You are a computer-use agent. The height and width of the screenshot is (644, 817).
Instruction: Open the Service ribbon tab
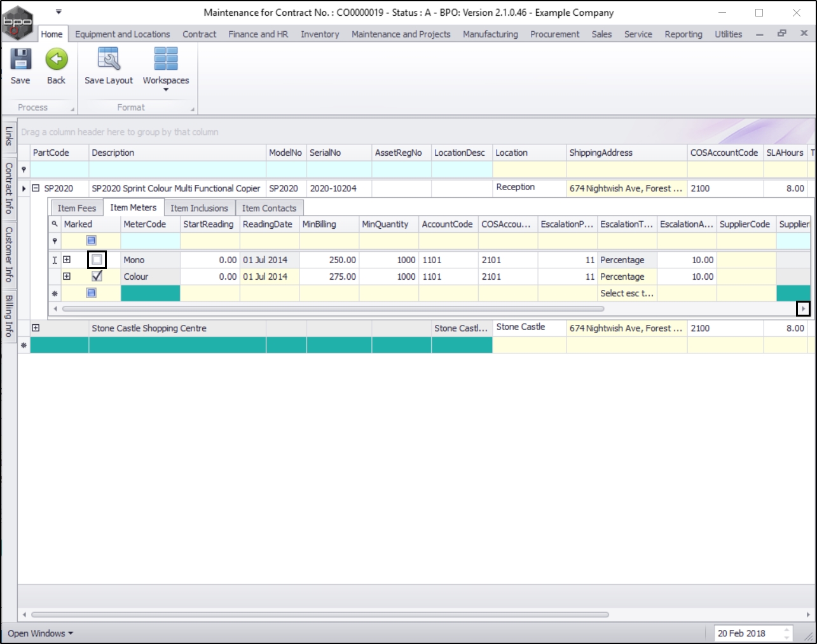click(638, 34)
